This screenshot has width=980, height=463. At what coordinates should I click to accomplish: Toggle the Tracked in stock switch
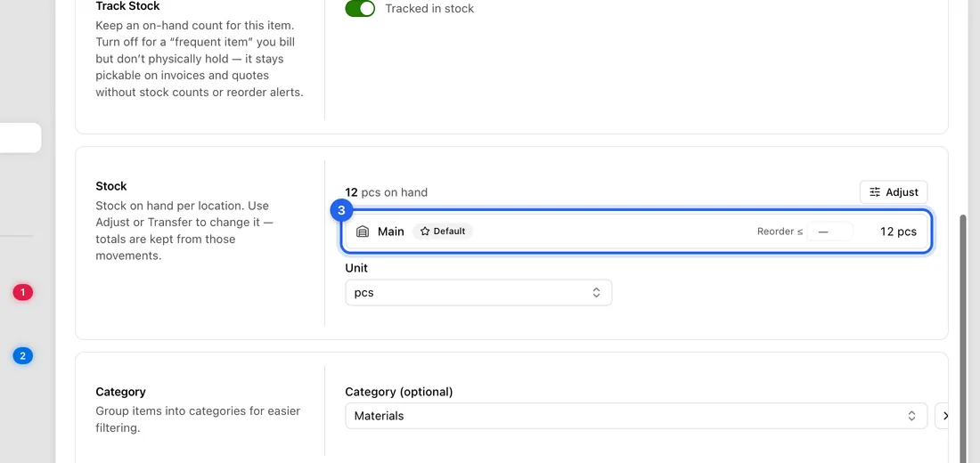coord(360,9)
